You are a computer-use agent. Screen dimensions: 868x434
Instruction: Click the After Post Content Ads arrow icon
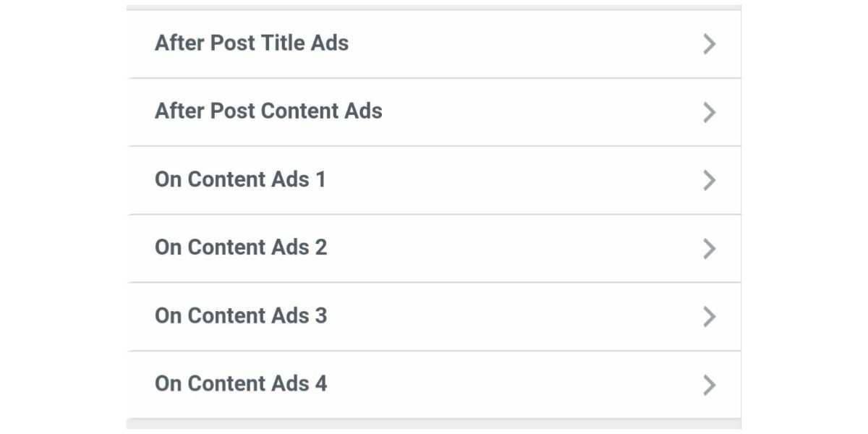pyautogui.click(x=709, y=112)
